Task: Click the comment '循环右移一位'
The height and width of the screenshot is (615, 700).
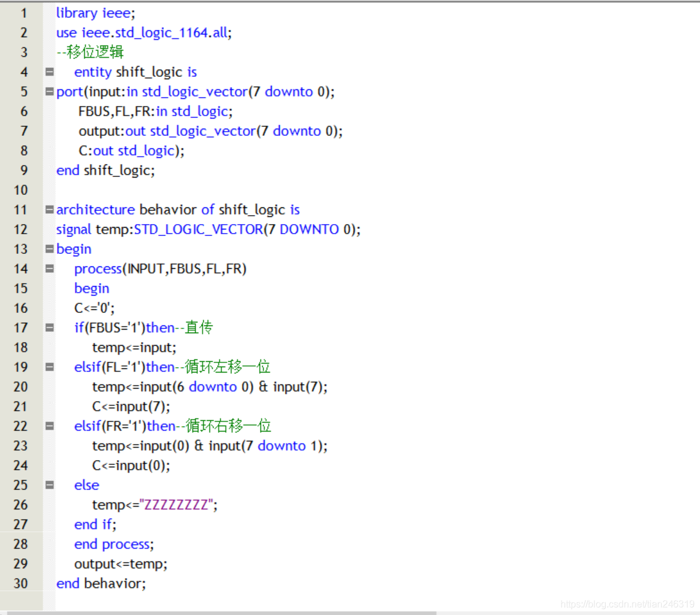Action: pos(228,425)
